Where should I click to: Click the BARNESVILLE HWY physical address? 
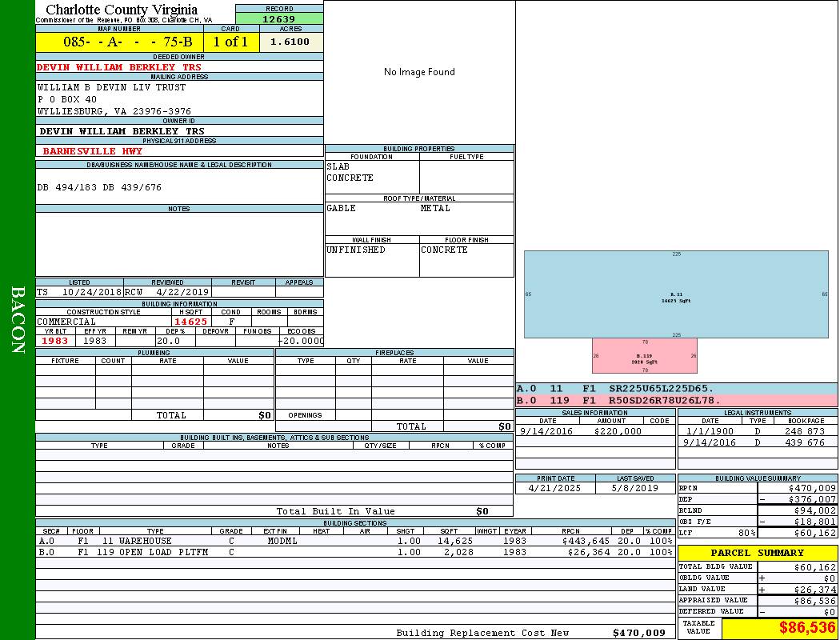93,150
